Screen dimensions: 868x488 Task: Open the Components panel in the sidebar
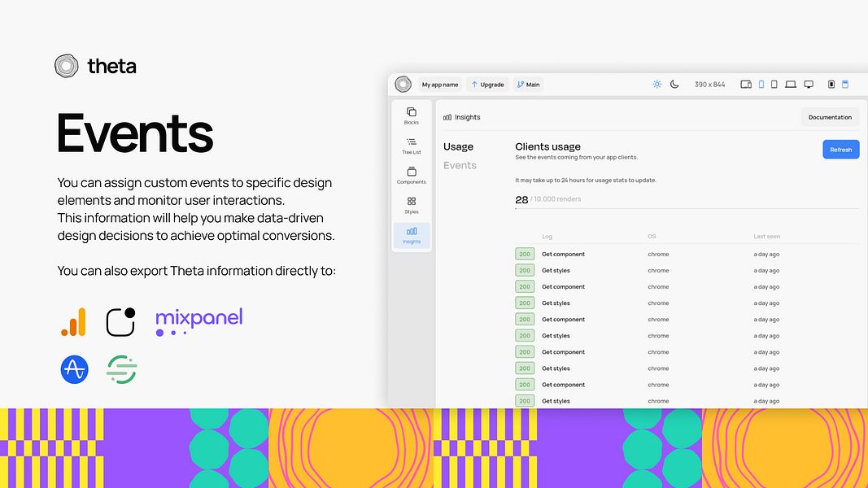[412, 176]
